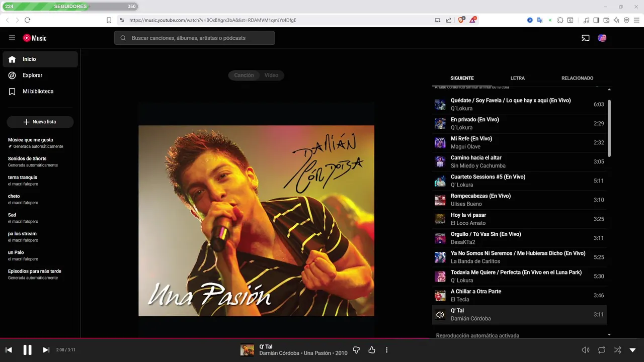Toggle shuffle in player bar
The height and width of the screenshot is (362, 644).
[x=617, y=350]
